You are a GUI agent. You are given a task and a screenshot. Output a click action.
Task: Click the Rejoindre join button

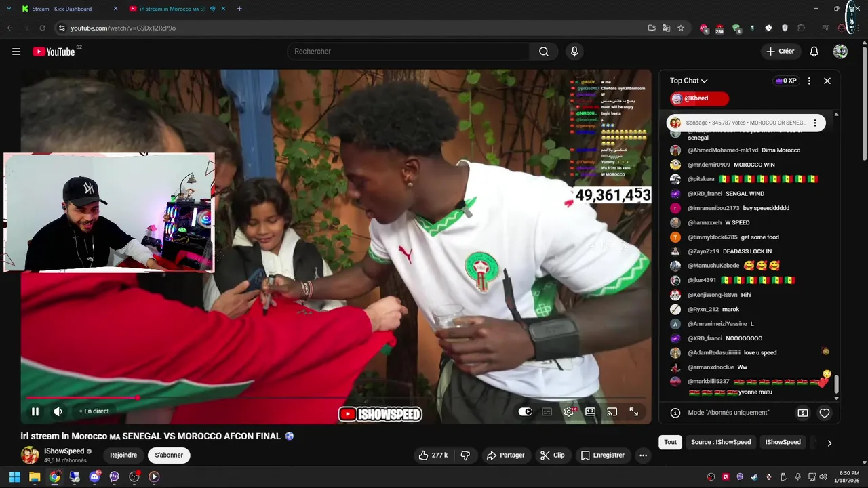[123, 455]
